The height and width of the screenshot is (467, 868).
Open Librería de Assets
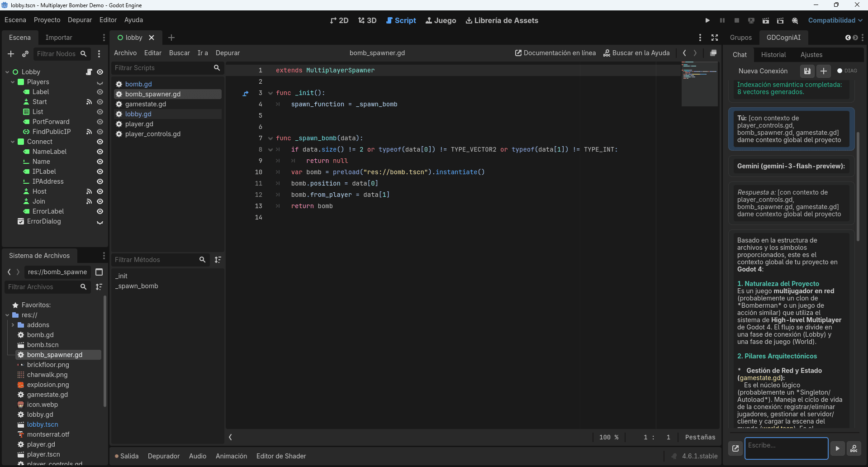pyautogui.click(x=502, y=20)
